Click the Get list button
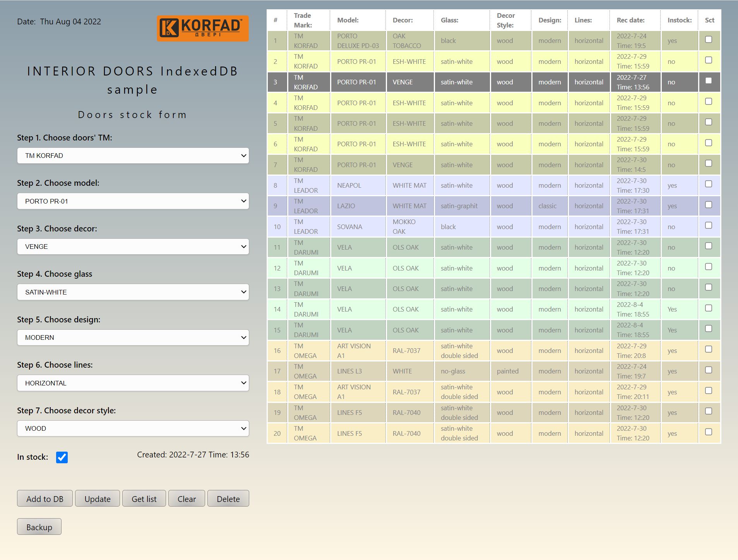Viewport: 738px width, 560px height. 144,498
